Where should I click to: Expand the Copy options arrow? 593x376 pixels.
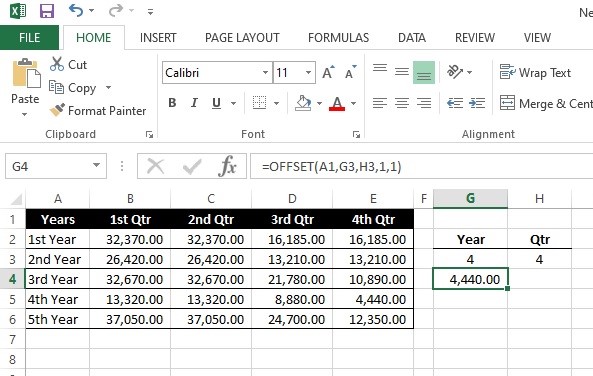[109, 88]
